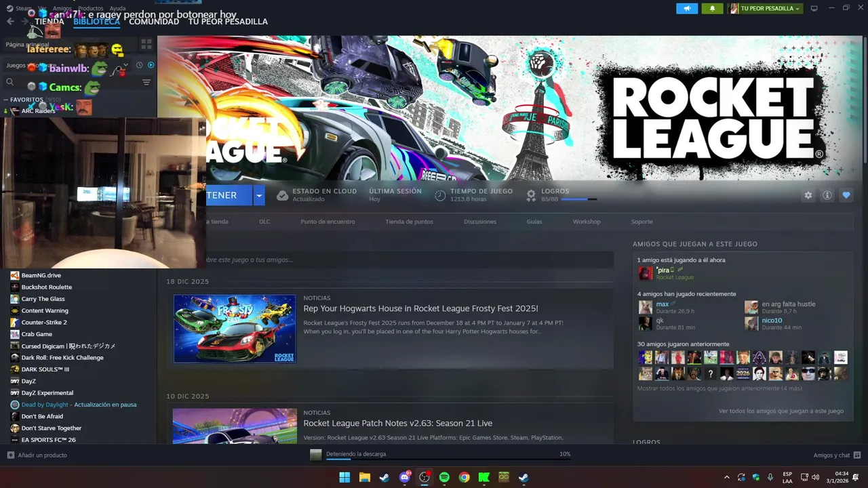Screen dimensions: 868x488
Task: Open Patch Notes v2.63 news article
Action: (397, 424)
